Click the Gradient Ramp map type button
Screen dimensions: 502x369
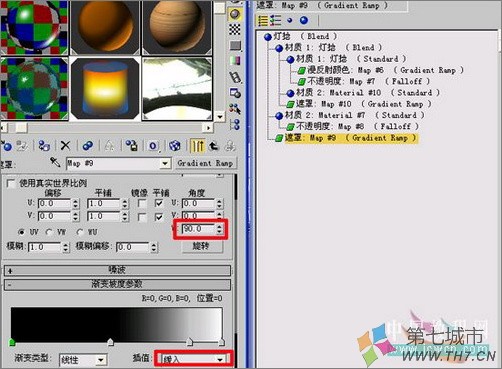[x=205, y=163]
